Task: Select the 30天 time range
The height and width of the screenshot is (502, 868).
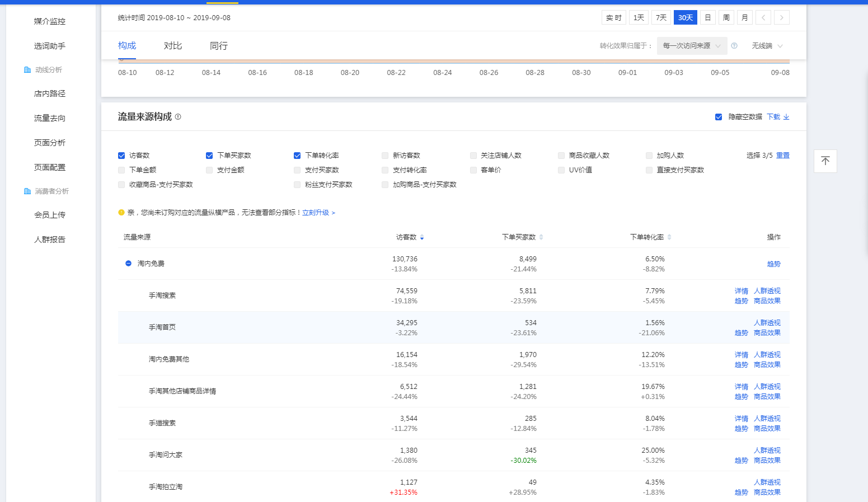Action: tap(686, 18)
